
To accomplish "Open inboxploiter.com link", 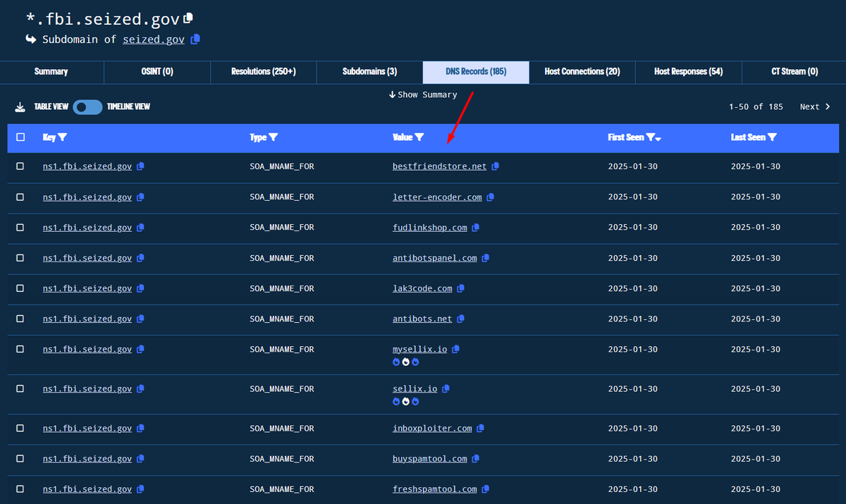I will pyautogui.click(x=432, y=428).
